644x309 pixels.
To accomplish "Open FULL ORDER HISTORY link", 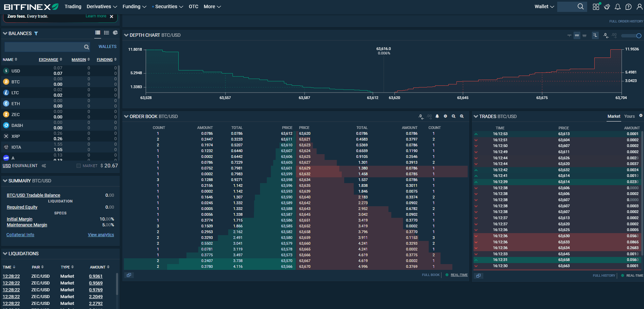I will [626, 21].
